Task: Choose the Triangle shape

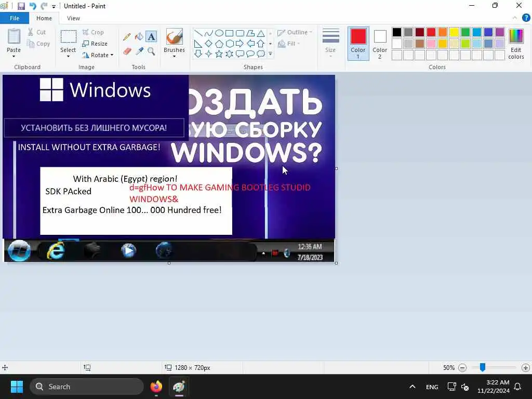Action: click(x=261, y=33)
